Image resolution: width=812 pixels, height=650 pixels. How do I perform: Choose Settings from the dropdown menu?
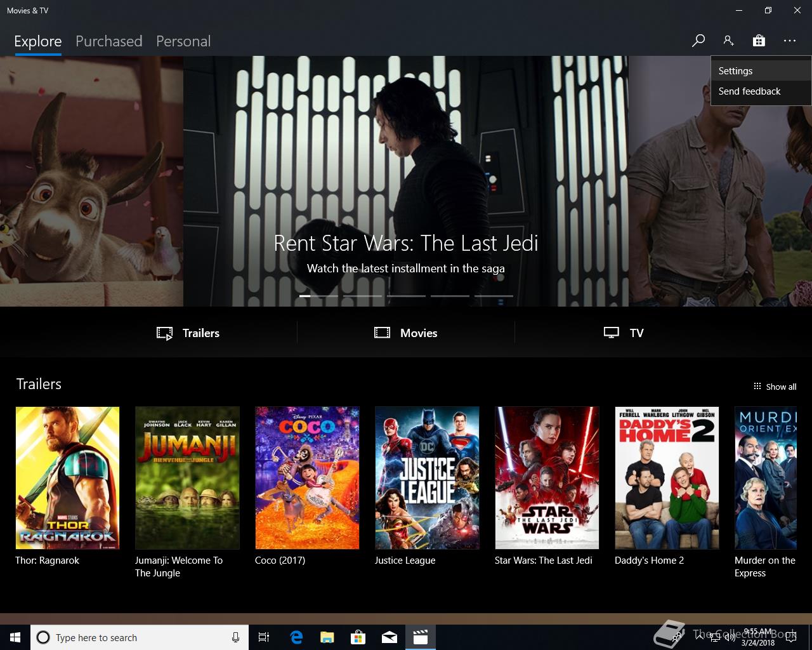pos(761,71)
